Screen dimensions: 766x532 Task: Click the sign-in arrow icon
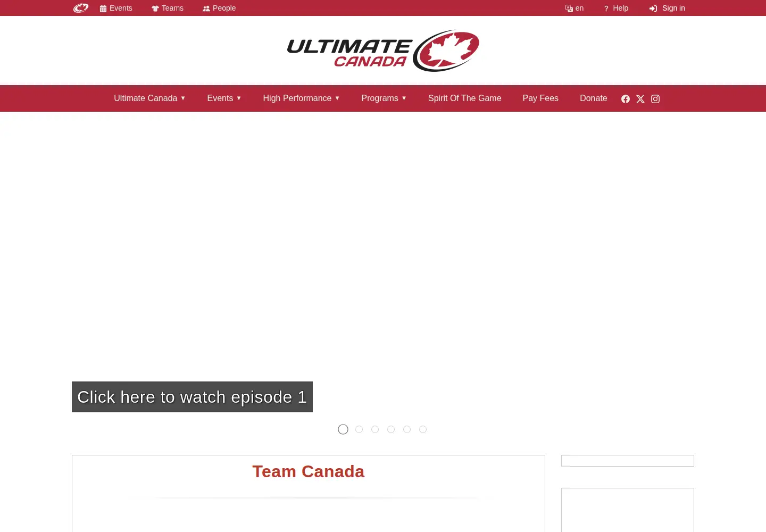pyautogui.click(x=653, y=9)
